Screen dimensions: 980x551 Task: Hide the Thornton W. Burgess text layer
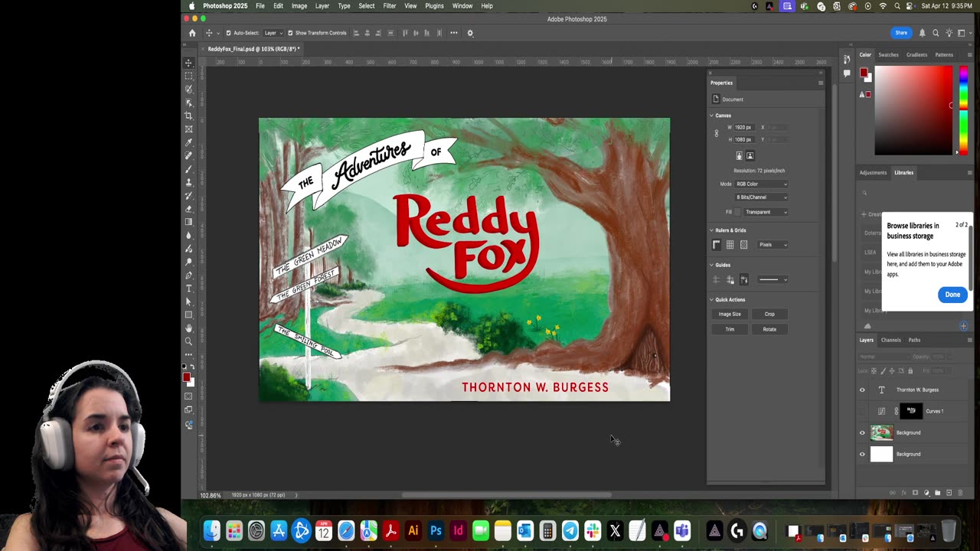click(x=862, y=390)
